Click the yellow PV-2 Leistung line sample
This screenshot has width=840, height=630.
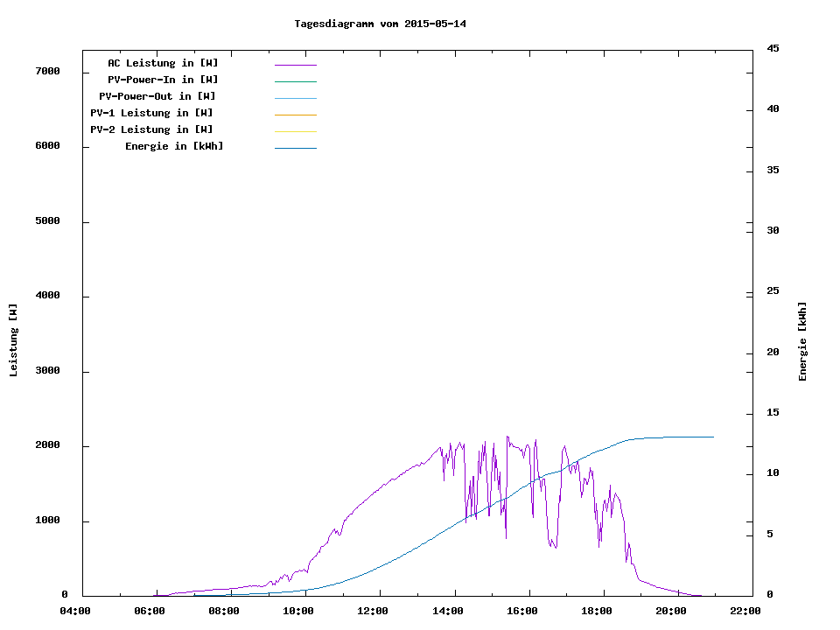point(295,131)
